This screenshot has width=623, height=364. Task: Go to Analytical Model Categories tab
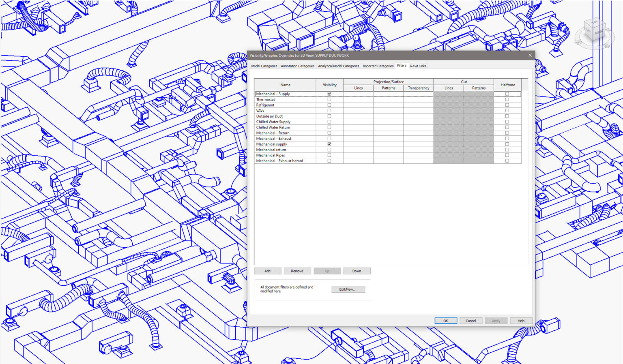click(338, 66)
